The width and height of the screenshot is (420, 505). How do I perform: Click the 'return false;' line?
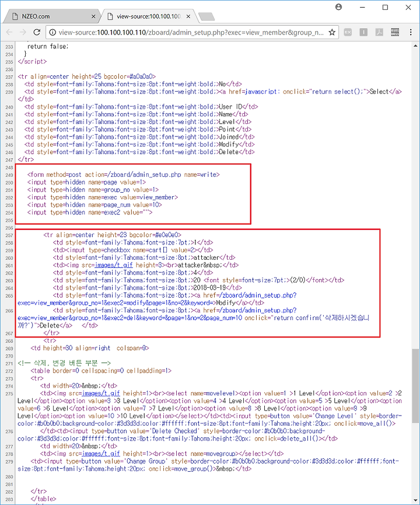[48, 46]
